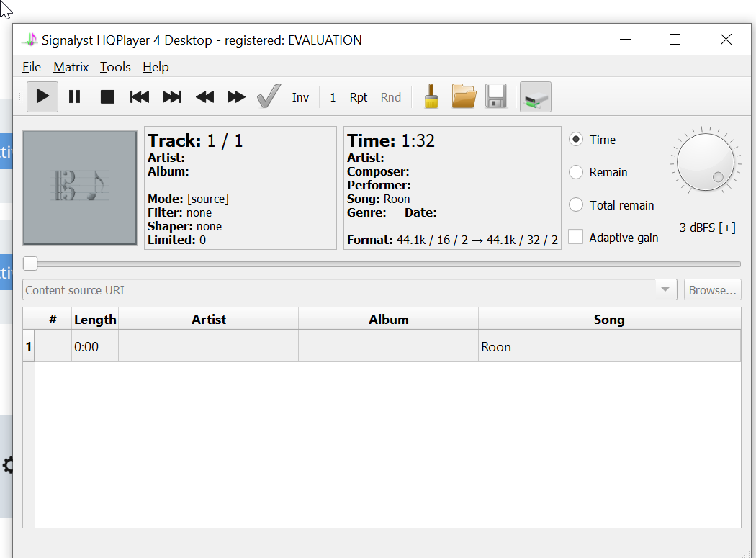Click the Length column header
756x558 pixels.
point(95,319)
